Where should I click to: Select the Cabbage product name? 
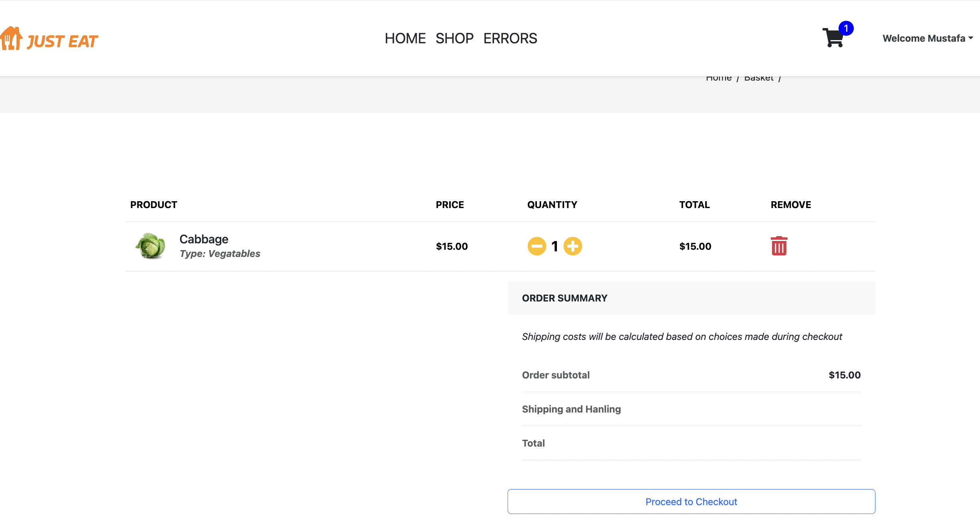coord(204,239)
